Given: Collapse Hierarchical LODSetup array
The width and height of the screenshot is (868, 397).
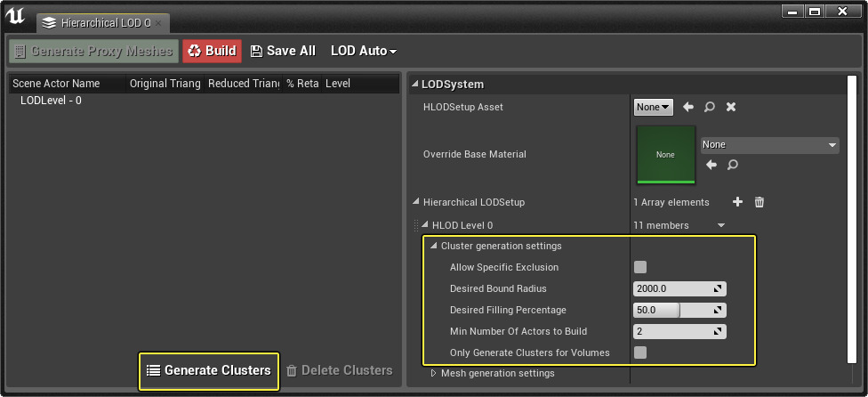Looking at the screenshot, I should coord(415,202).
